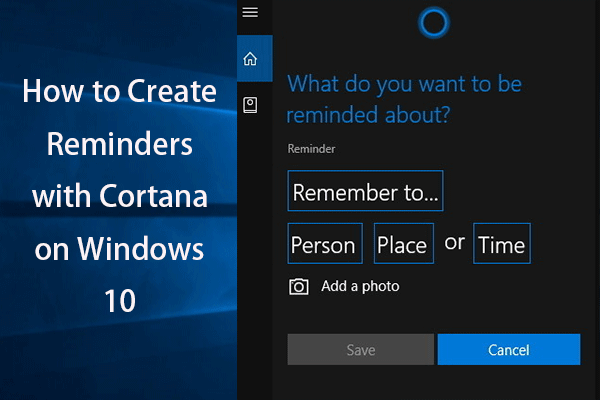Cancel the reminder creation
Viewport: 600px width, 400px height.
(509, 349)
